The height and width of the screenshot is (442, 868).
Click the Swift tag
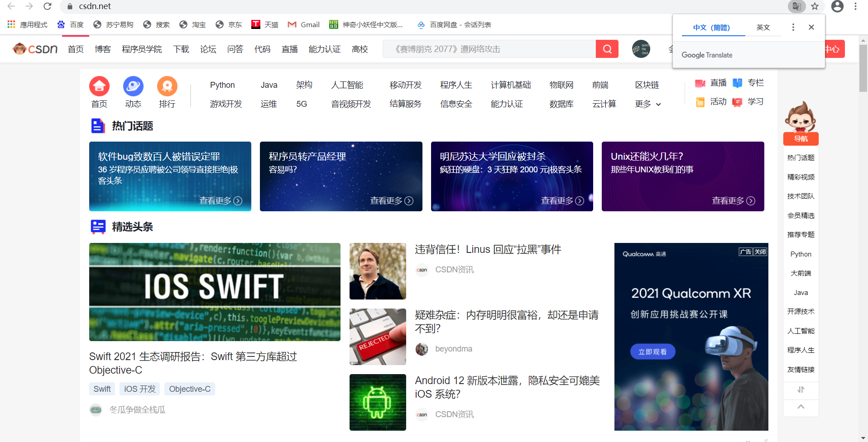(x=102, y=389)
